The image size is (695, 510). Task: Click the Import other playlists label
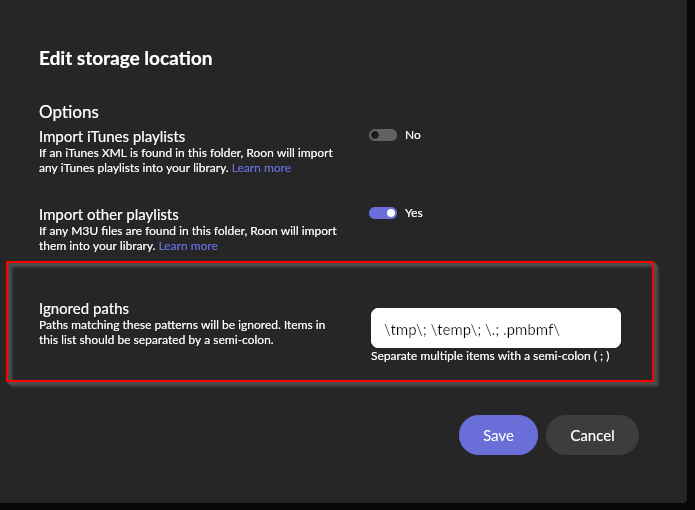pos(109,214)
